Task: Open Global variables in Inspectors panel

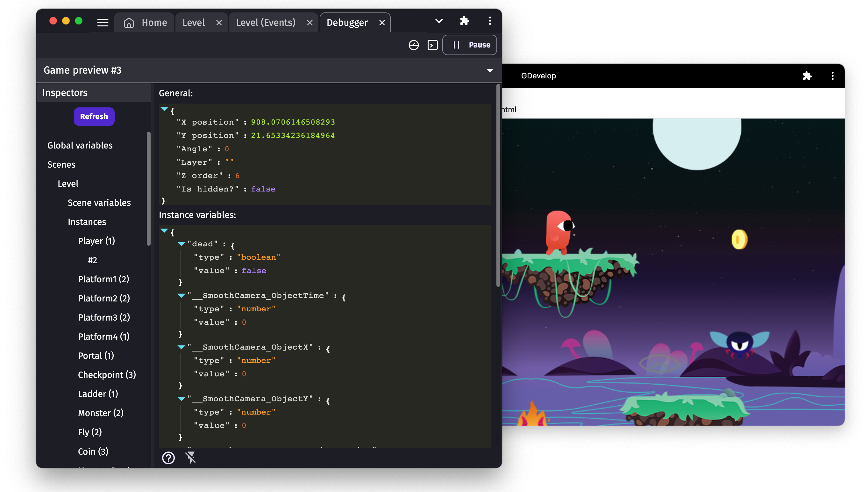Action: coord(79,145)
